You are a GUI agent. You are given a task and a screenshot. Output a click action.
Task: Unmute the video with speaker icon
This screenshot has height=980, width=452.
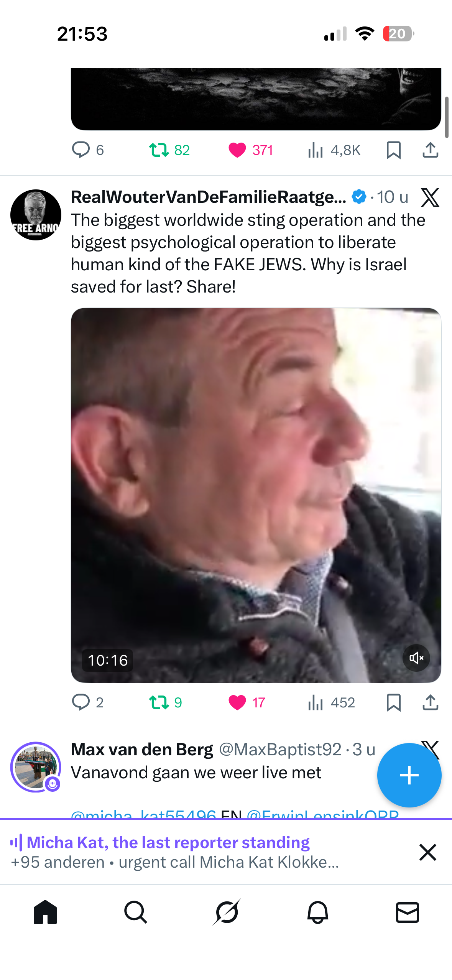coord(416,658)
